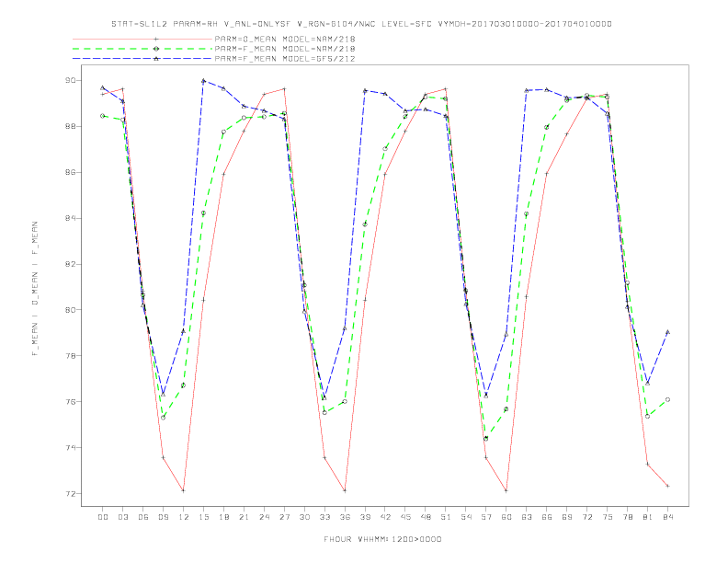Click y-axis tick value 80
This screenshot has width=728, height=563.
point(70,310)
